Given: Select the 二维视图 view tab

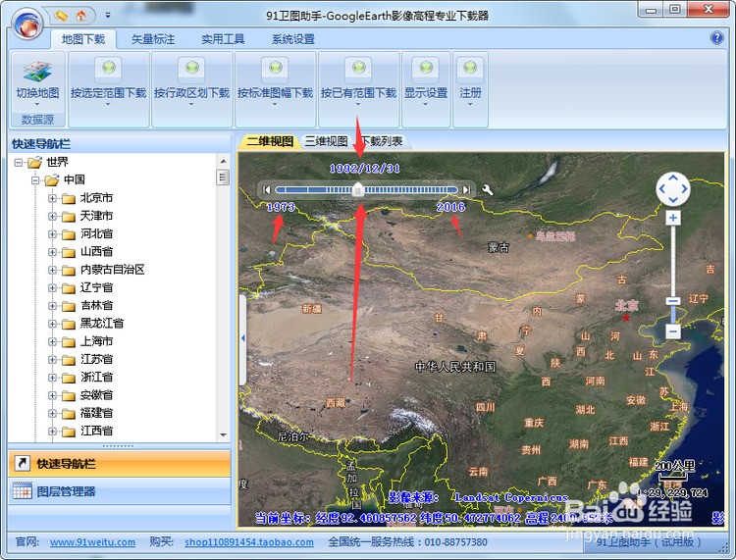Looking at the screenshot, I should click(270, 141).
